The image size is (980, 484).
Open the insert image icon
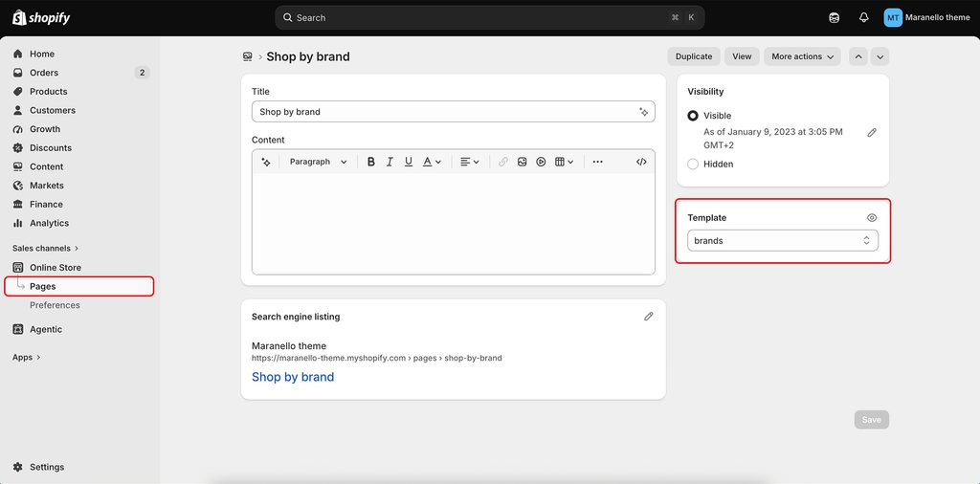point(522,162)
